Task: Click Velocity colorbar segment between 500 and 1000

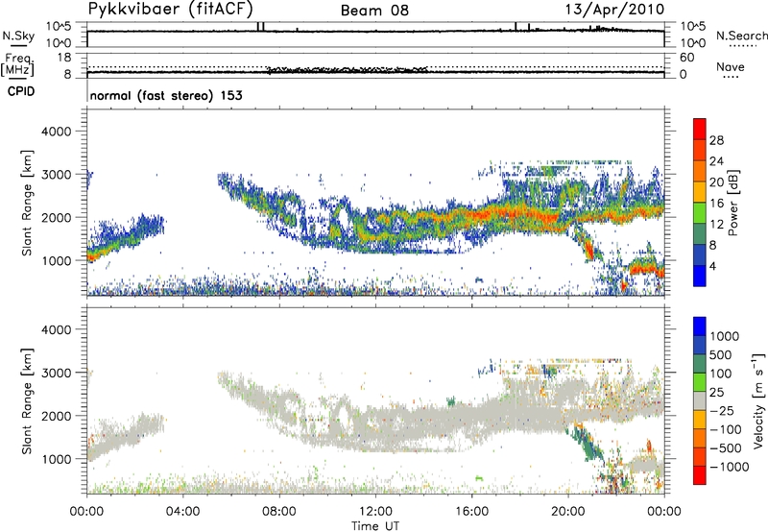Action: pos(700,346)
